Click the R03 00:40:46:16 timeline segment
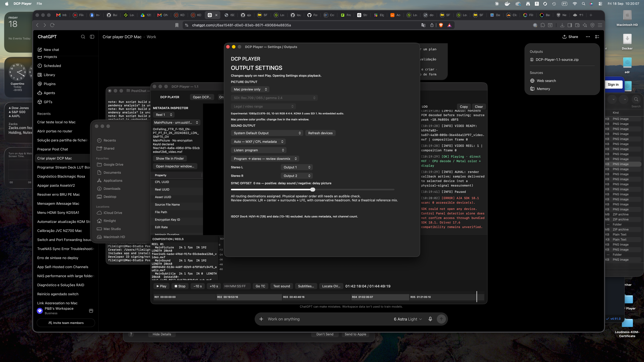Viewport: 644px width, 362px height. click(316, 297)
